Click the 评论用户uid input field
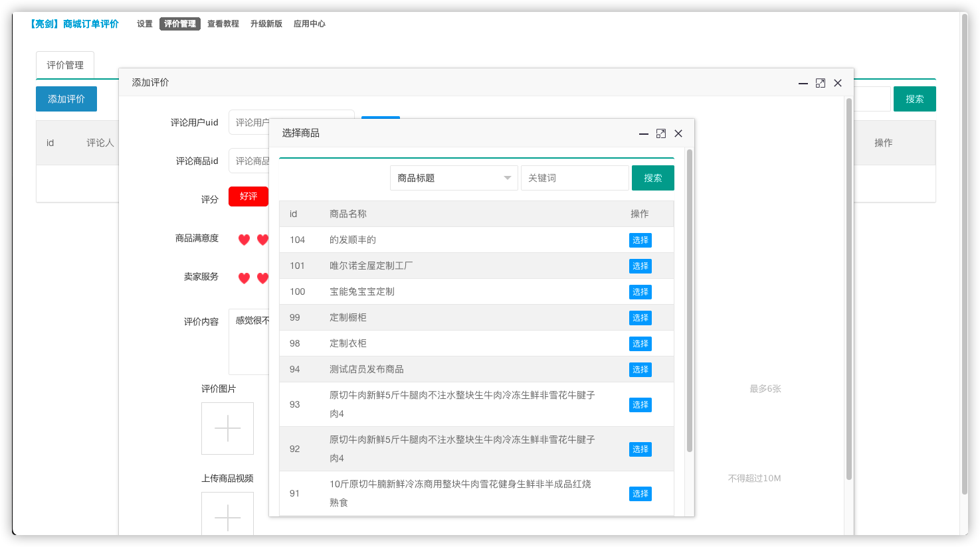Screen dimensions: 980x547 coord(291,122)
